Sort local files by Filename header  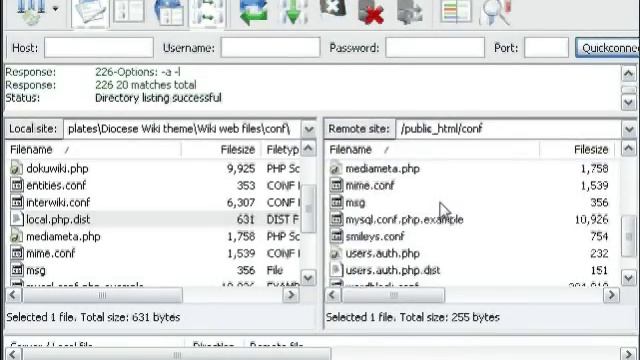pos(94,149)
